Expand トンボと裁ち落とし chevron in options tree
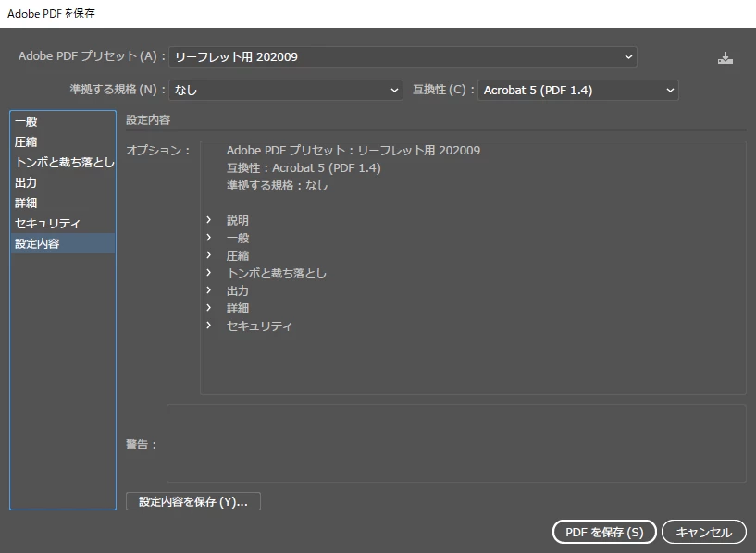Screen dimensions: 756x553 point(209,272)
